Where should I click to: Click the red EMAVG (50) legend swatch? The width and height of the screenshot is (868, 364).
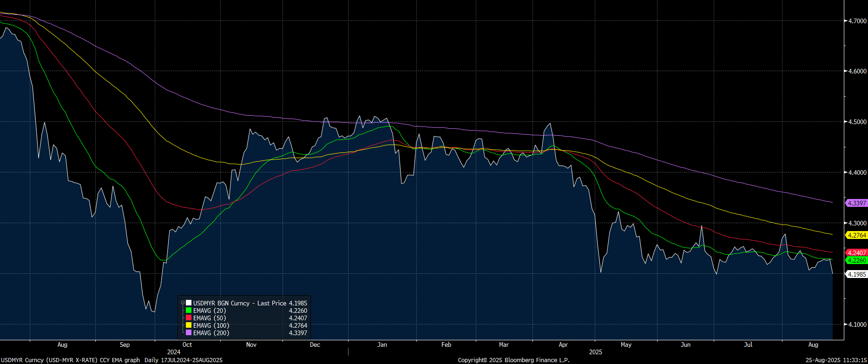[189, 318]
